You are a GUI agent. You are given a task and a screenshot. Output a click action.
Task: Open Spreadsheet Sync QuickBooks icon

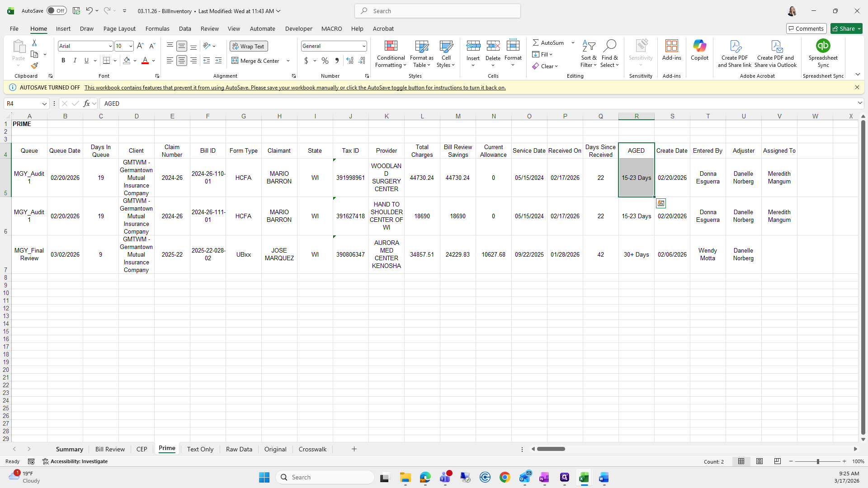click(823, 46)
